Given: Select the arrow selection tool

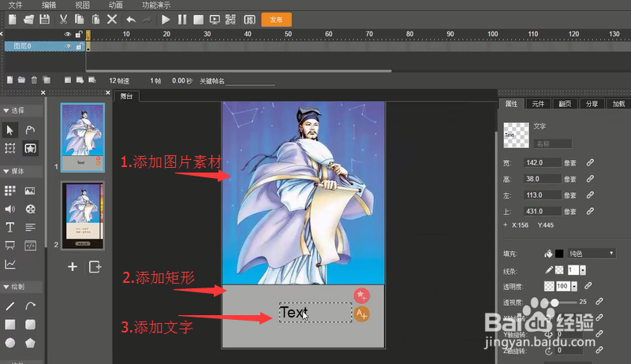Looking at the screenshot, I should point(10,130).
